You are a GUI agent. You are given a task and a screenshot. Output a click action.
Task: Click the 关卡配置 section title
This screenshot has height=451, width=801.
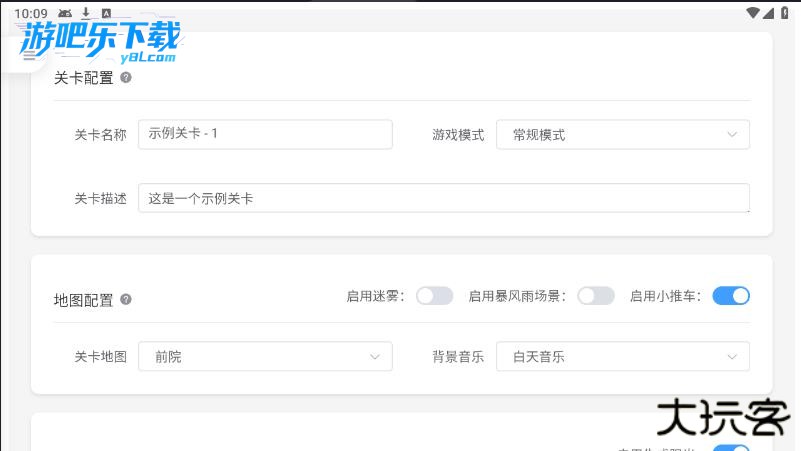coord(84,78)
